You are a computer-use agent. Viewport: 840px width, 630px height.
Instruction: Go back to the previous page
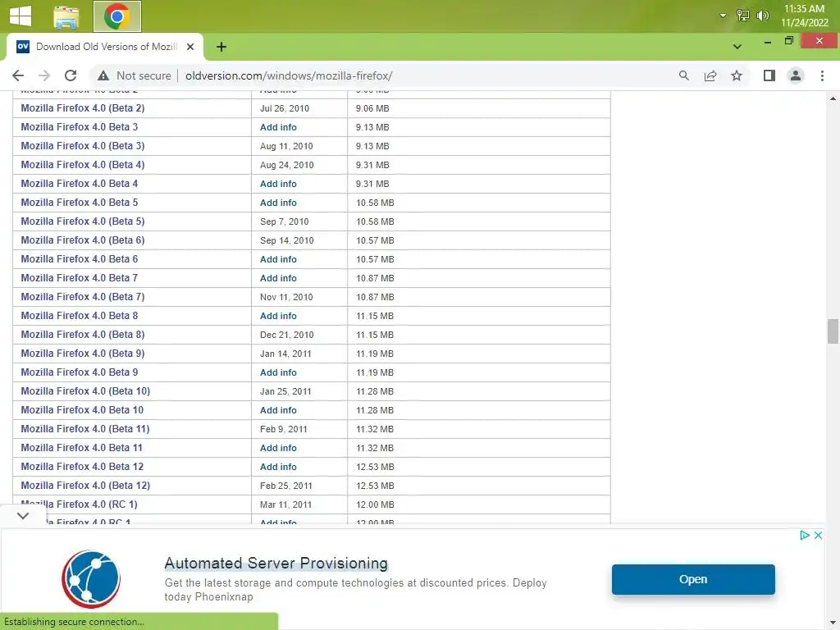(x=18, y=75)
